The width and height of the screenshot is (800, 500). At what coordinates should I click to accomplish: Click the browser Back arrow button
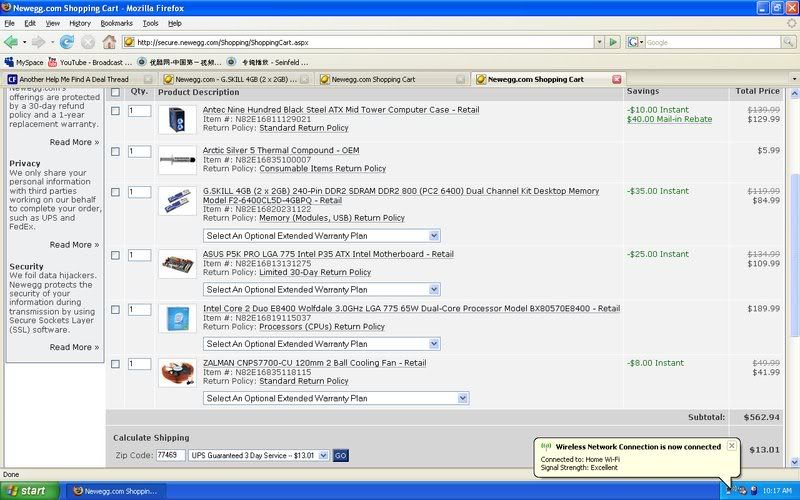point(12,42)
